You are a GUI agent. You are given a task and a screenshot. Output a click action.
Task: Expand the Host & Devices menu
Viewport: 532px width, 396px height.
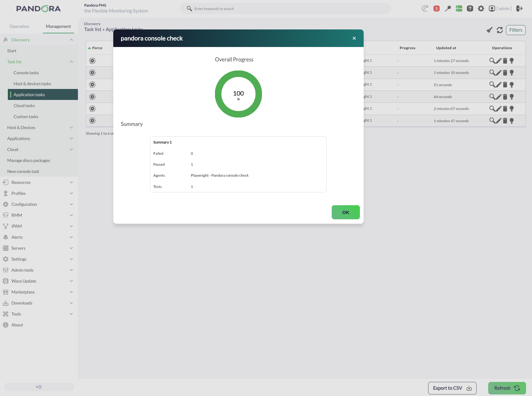[x=71, y=128]
